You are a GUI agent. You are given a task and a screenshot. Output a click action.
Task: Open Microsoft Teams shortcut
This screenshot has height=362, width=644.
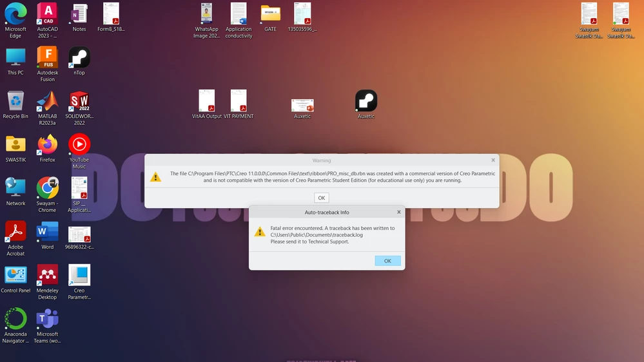(47, 325)
